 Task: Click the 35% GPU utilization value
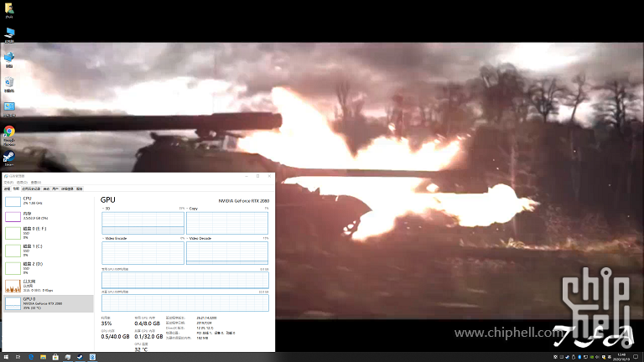point(106,323)
